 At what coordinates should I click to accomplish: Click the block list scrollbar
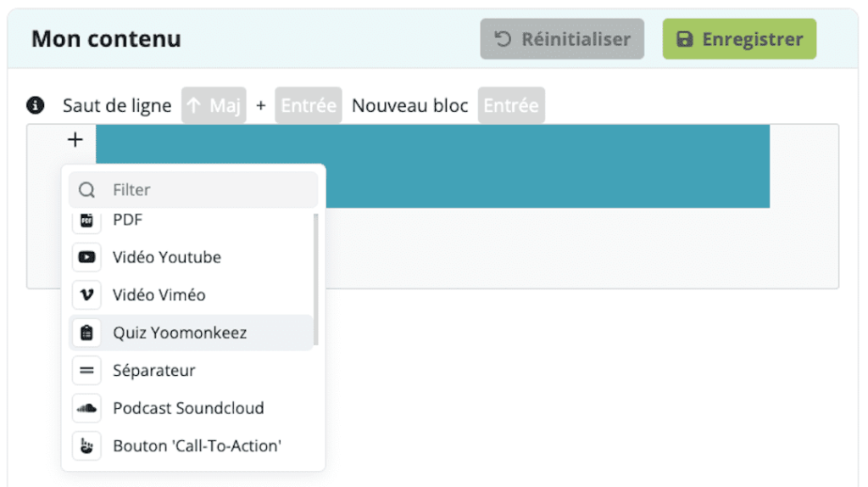pos(316,279)
